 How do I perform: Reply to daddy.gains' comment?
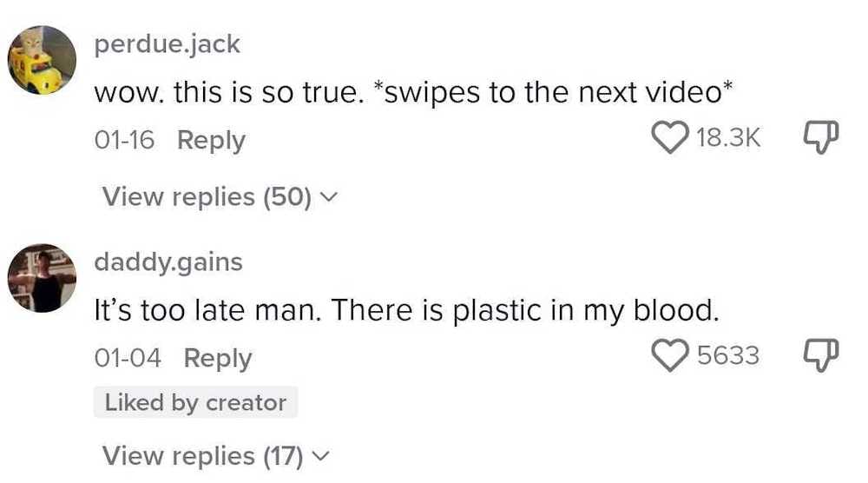pos(218,359)
